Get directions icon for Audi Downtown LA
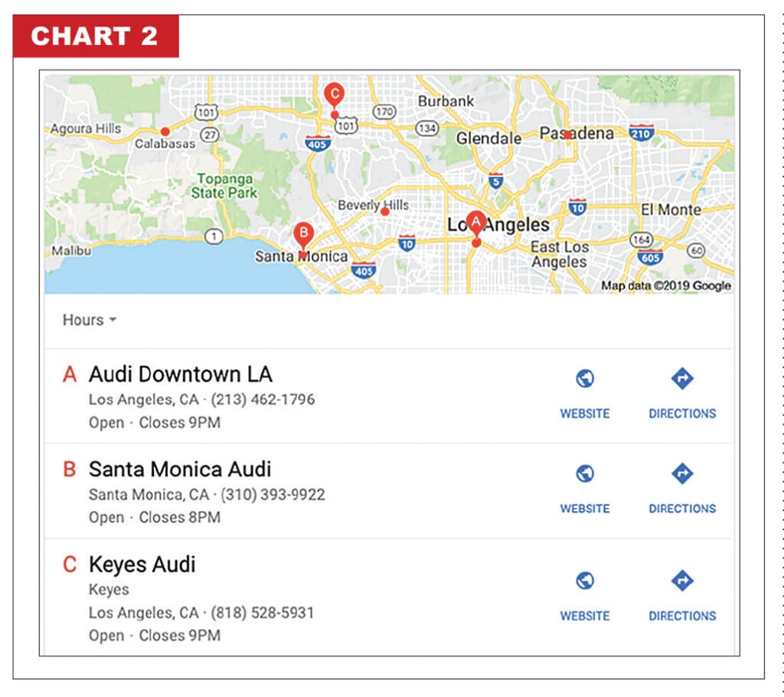Screen dimensions: 784x697 682,378
